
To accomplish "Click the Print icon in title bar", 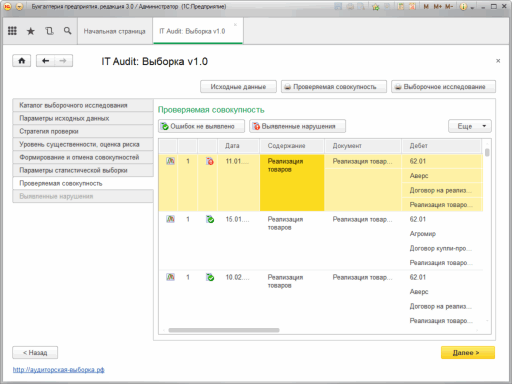I will 350,6.
